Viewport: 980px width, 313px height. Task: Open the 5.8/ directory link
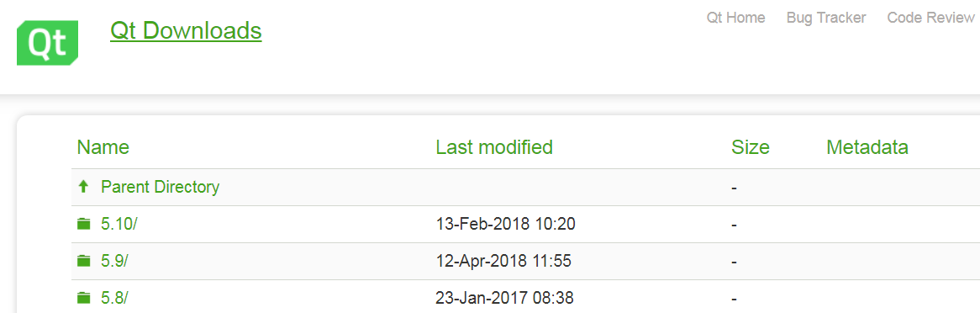click(x=114, y=297)
